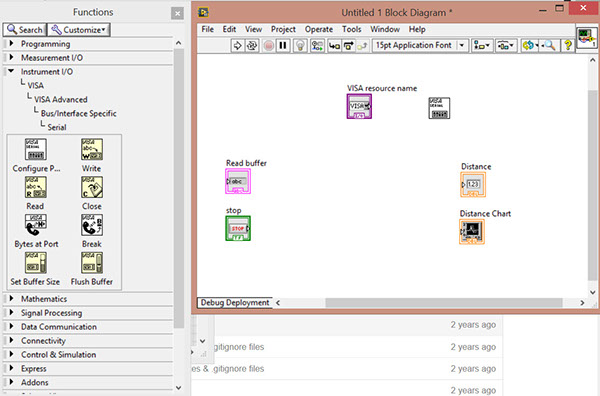Select the VISA Close function in the palette
The height and width of the screenshot is (396, 600).
pyautogui.click(x=91, y=187)
